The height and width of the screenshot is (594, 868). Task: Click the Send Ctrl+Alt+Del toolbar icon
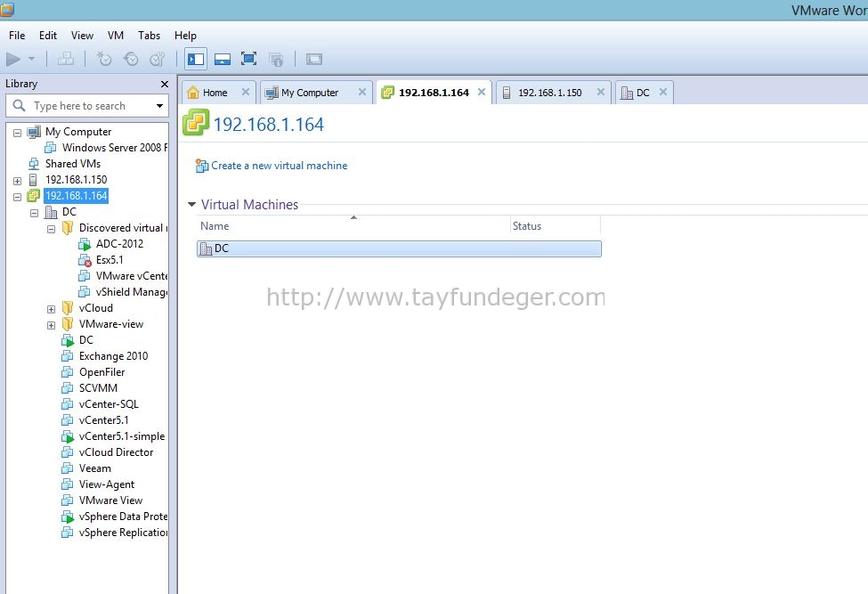66,59
